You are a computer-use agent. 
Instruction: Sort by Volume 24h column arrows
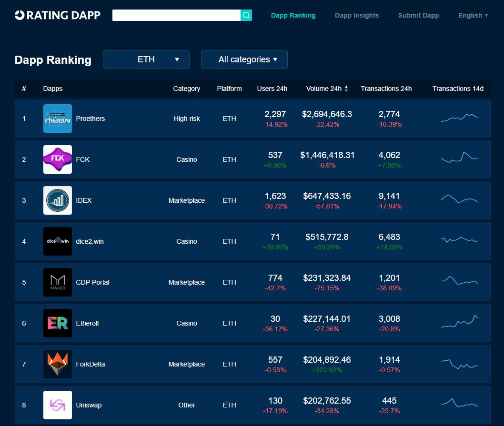coord(346,89)
